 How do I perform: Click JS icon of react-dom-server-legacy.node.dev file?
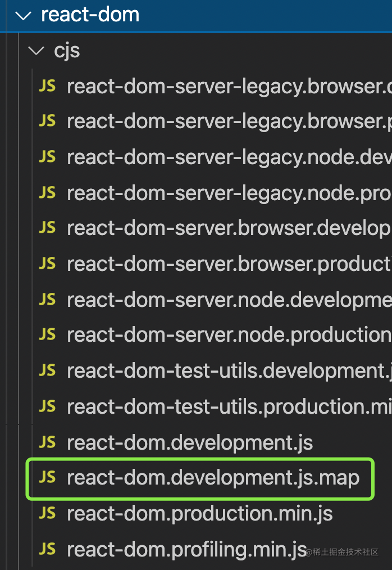47,157
